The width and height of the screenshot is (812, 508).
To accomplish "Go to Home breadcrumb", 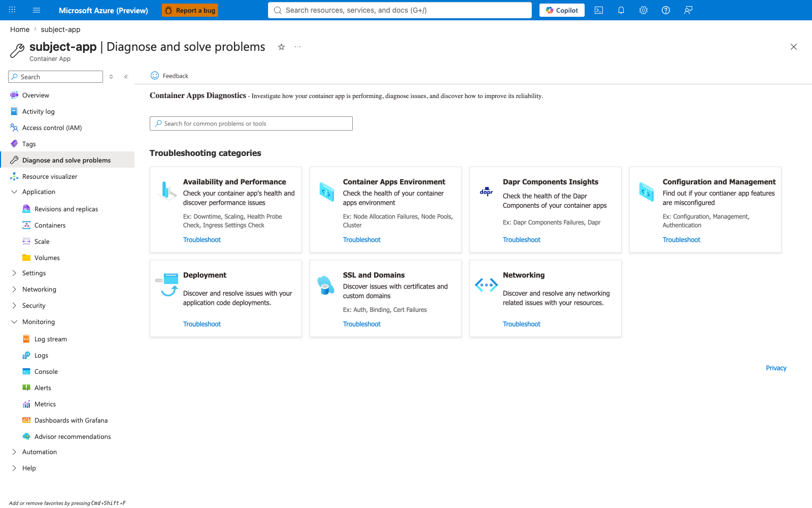I will click(20, 29).
